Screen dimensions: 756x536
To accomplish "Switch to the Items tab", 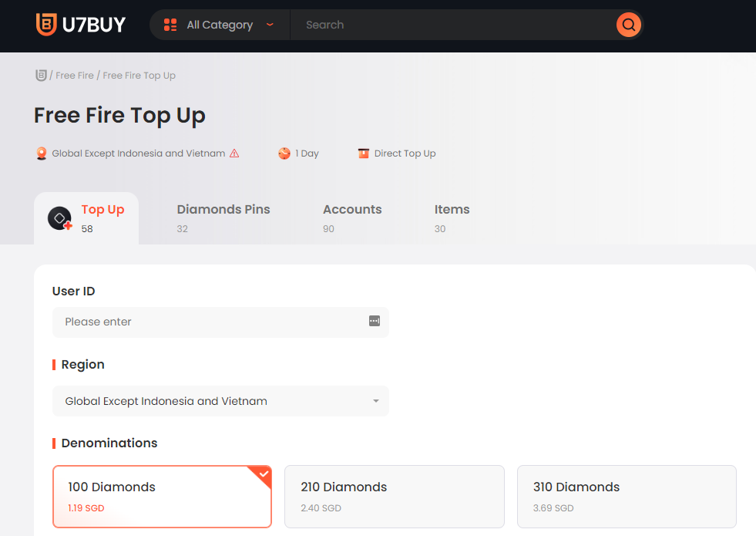I will [452, 218].
